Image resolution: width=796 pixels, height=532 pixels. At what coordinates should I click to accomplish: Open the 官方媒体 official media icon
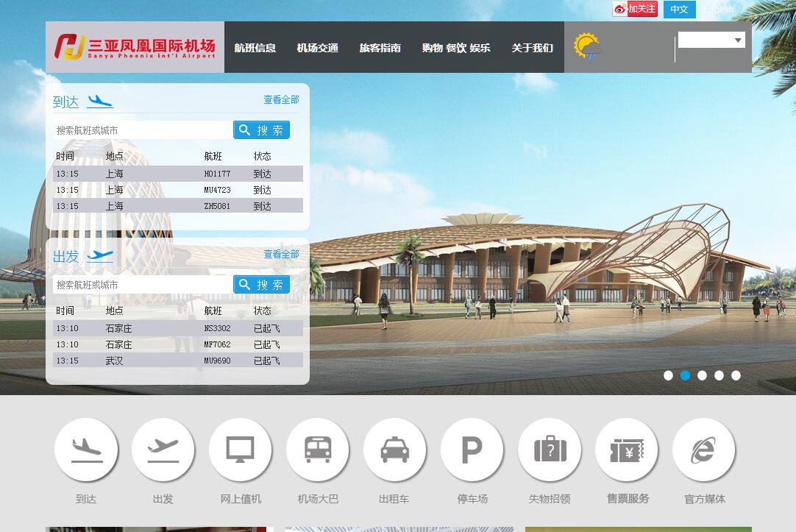coord(704,450)
